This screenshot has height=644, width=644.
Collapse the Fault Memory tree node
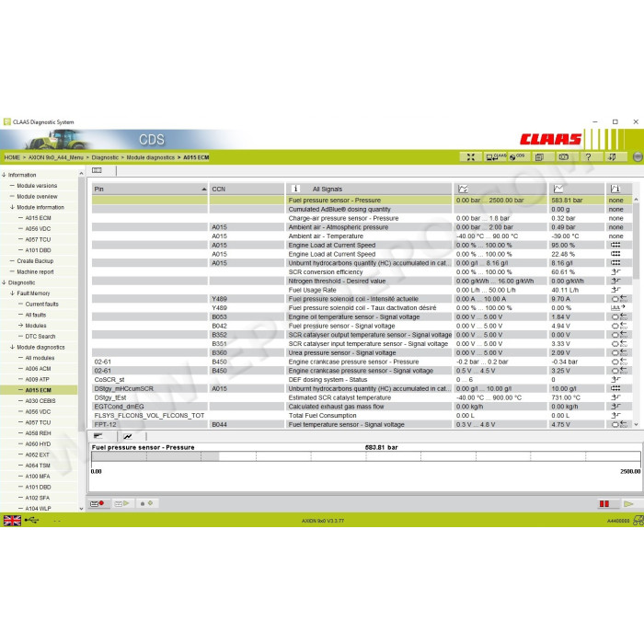(12, 293)
